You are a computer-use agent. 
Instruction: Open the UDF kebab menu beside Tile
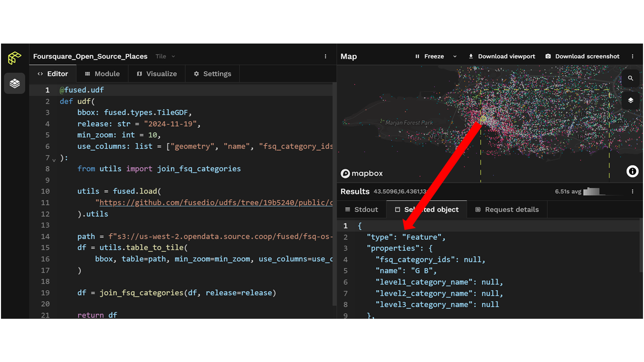(326, 56)
